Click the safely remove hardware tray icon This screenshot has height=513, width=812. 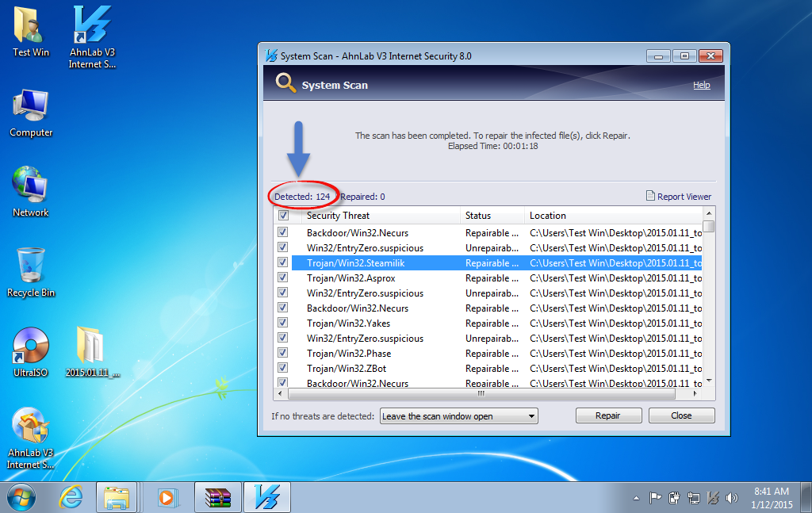(x=674, y=498)
